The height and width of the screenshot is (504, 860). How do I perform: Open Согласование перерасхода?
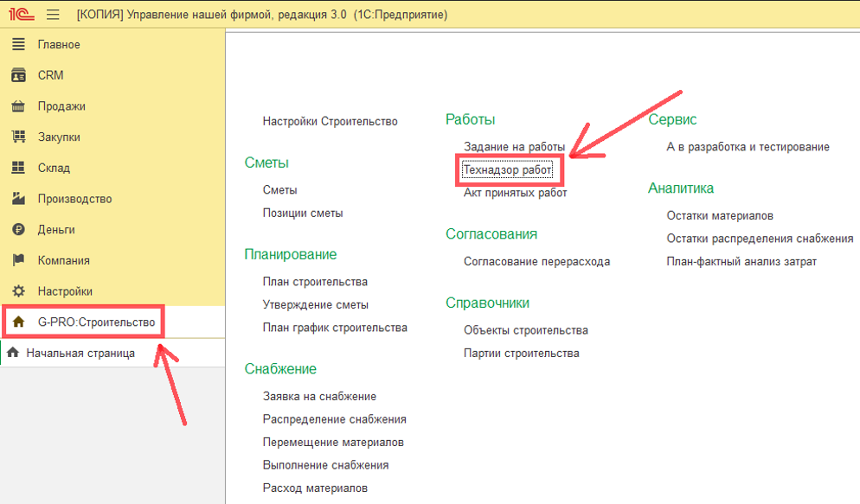(536, 261)
